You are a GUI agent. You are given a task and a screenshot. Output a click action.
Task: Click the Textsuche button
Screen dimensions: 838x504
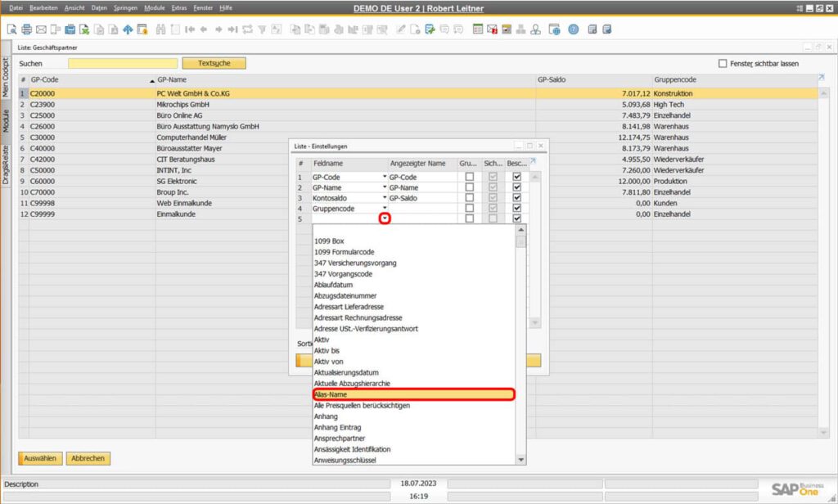[x=214, y=63]
